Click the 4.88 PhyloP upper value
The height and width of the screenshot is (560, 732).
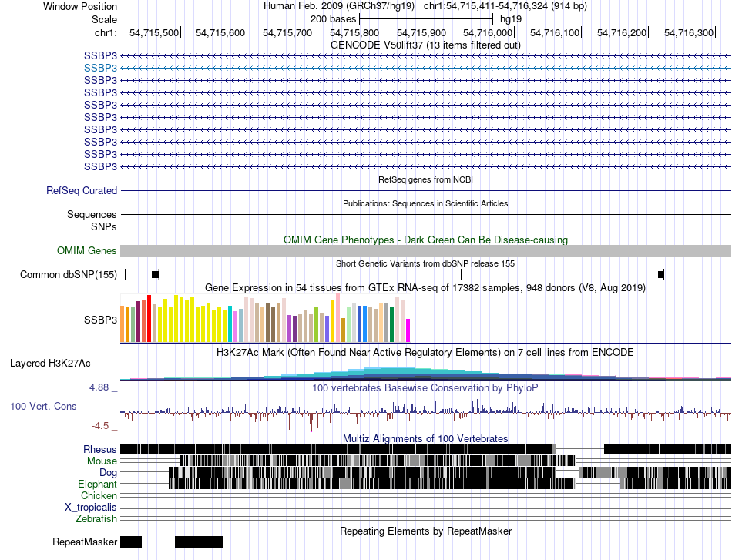(99, 387)
